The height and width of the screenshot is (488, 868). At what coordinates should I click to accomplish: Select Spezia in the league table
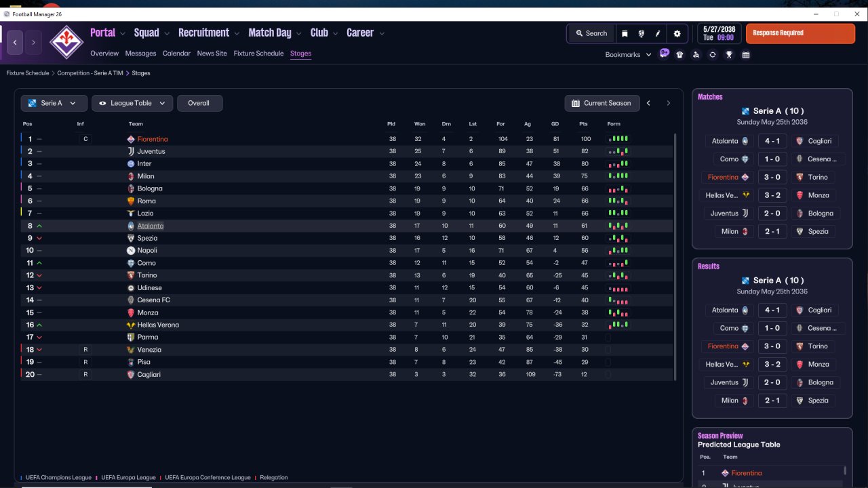[147, 239]
